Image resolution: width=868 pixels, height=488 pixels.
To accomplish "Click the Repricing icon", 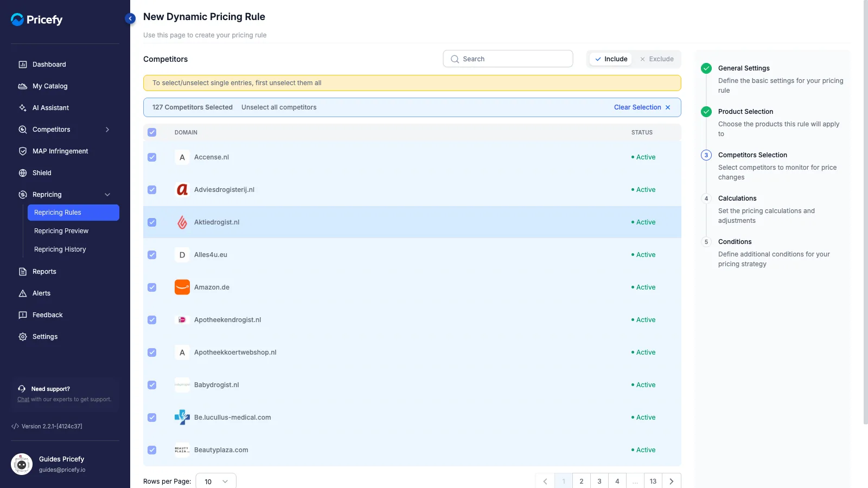I will point(23,195).
